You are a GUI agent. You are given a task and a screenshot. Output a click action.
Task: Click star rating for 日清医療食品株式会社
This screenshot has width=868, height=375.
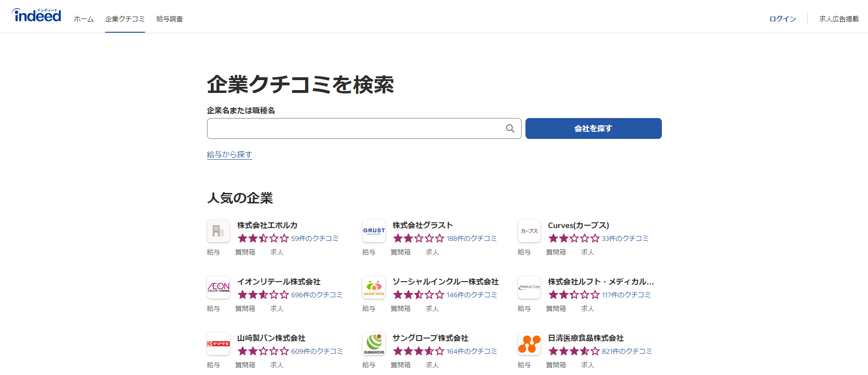(x=574, y=351)
